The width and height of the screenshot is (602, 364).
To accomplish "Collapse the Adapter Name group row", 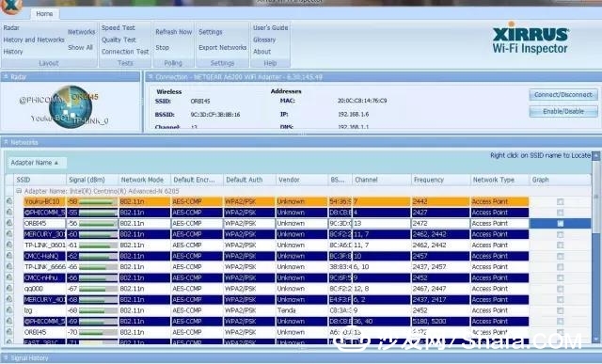I will click(19, 191).
